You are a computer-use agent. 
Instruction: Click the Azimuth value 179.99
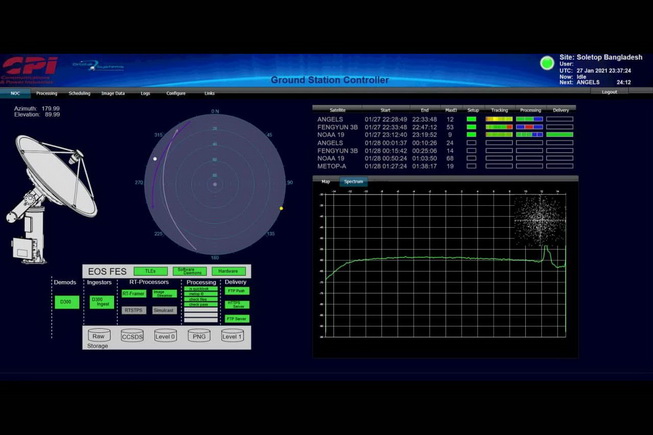click(50, 108)
